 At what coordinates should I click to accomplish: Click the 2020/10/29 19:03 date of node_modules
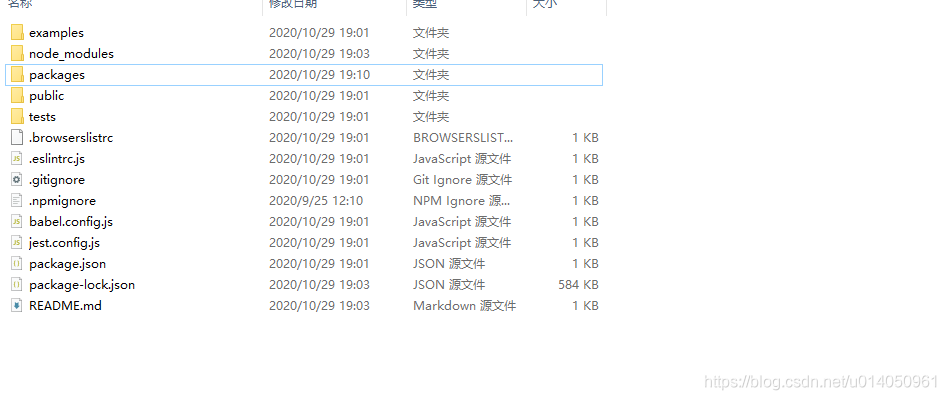click(319, 54)
